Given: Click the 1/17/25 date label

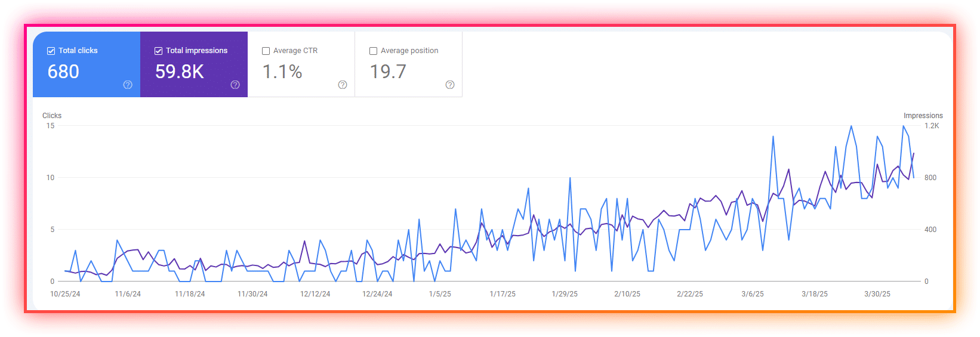Looking at the screenshot, I should pos(503,294).
